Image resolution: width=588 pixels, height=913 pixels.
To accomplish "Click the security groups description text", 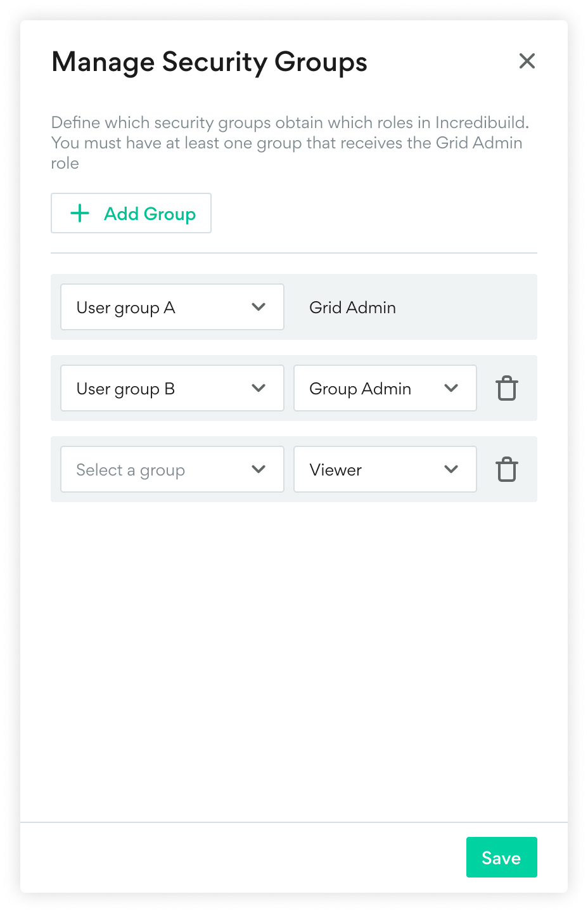I will (289, 143).
